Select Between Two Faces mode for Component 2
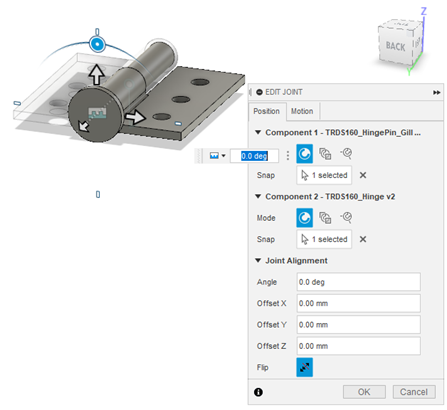447x410 pixels. point(325,218)
